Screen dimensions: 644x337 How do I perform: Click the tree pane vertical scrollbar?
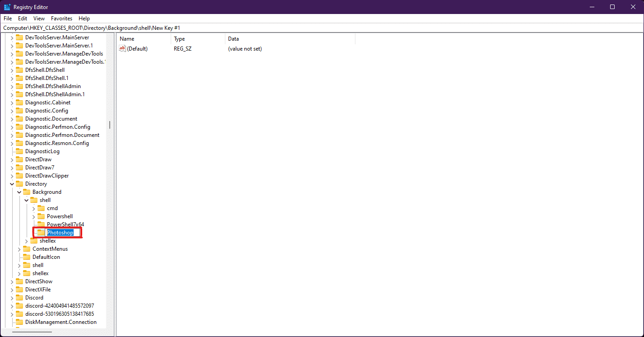(110, 125)
